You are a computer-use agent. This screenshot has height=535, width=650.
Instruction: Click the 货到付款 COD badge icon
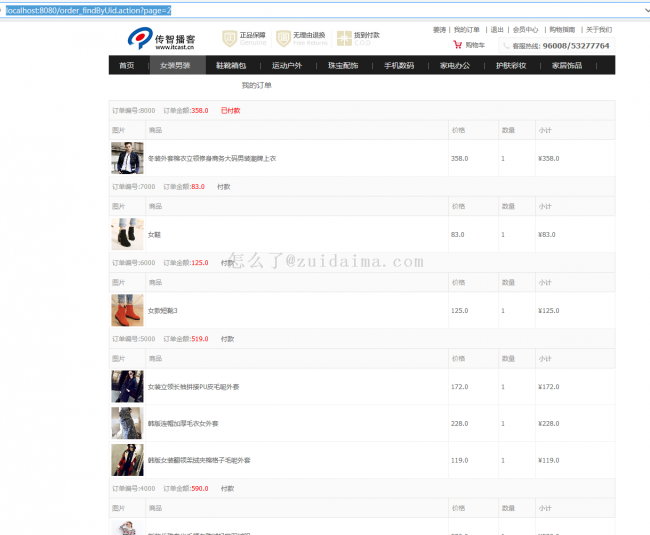[x=344, y=38]
